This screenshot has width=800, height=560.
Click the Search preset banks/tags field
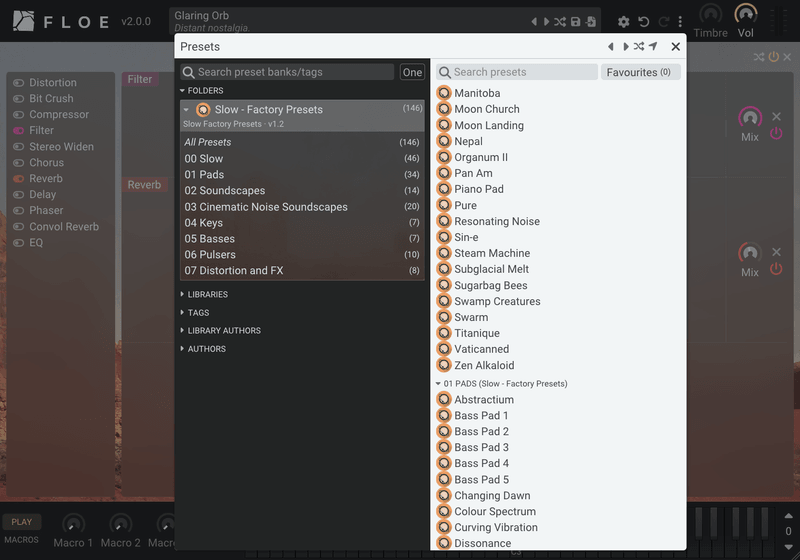coord(287,72)
